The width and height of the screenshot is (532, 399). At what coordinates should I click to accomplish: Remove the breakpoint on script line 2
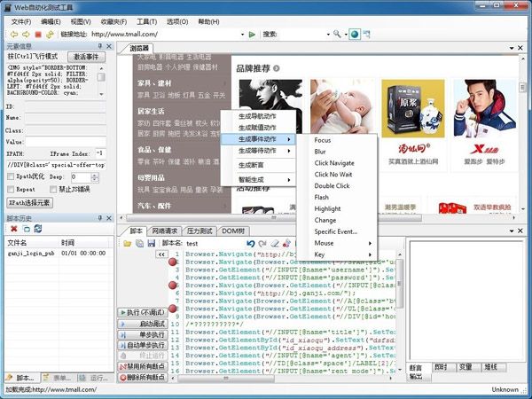click(x=173, y=262)
